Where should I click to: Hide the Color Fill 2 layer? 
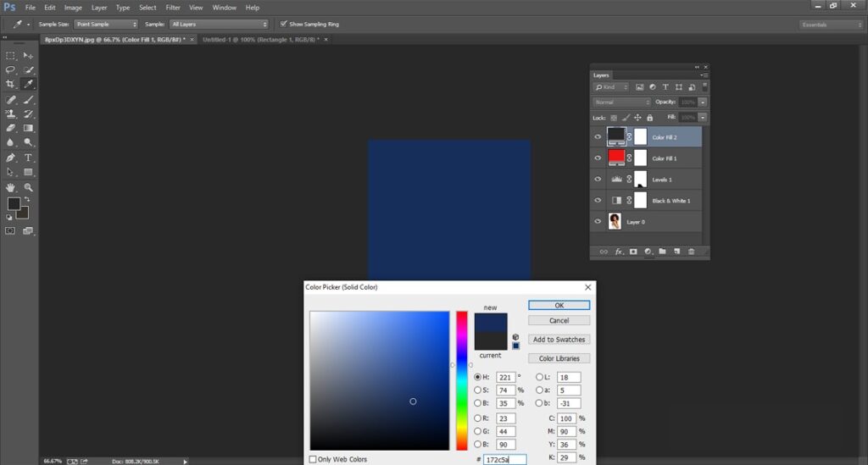[x=598, y=137]
